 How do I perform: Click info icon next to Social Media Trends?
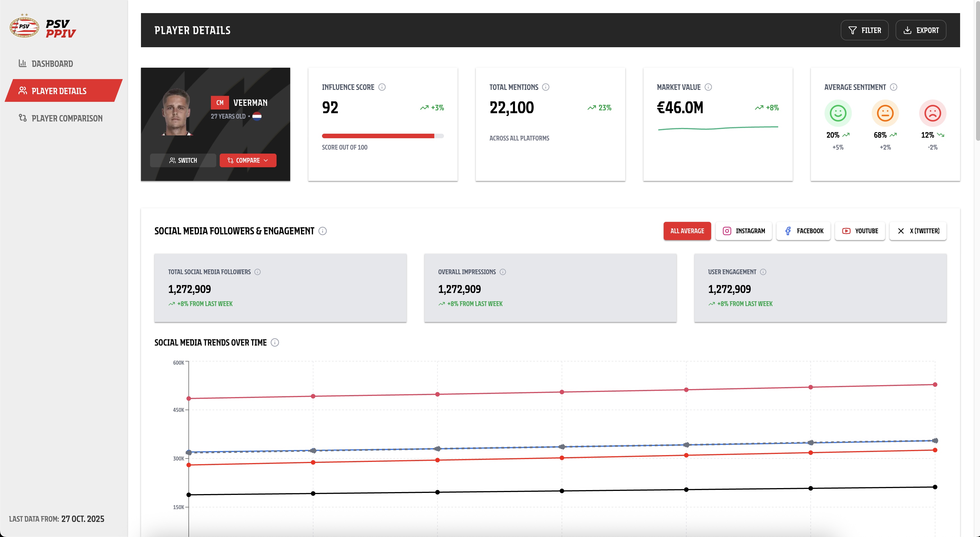coord(275,342)
